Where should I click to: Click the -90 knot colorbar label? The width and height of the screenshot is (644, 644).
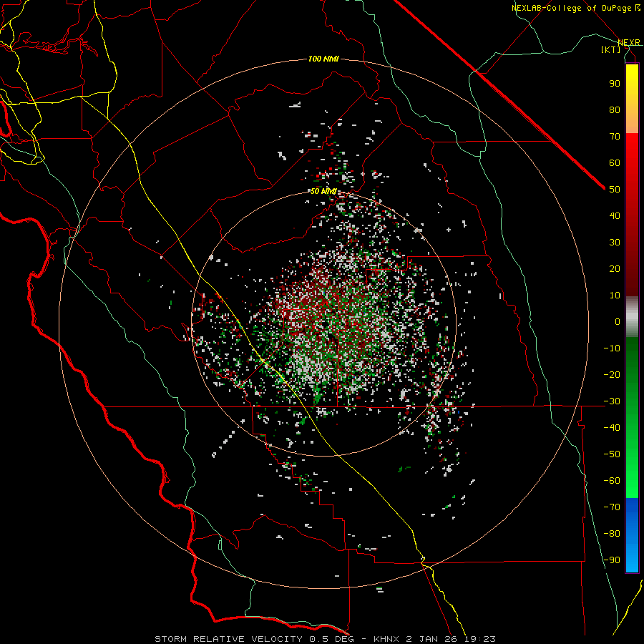coord(612,560)
